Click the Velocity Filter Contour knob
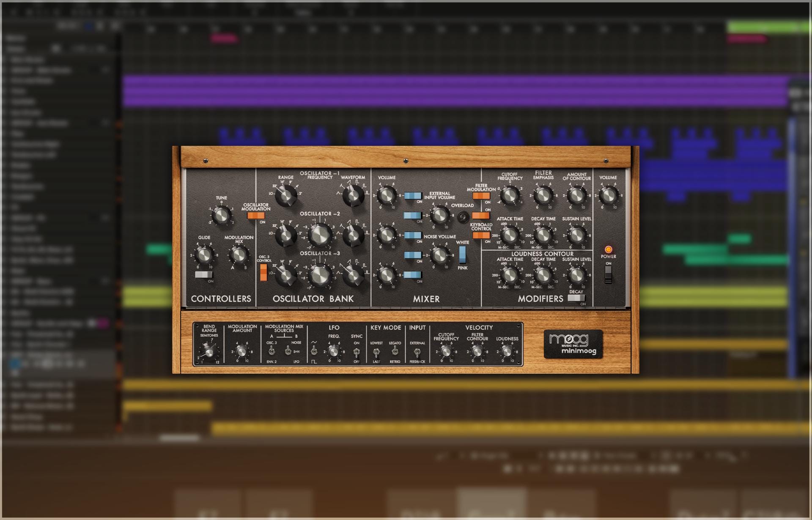The image size is (812, 520). 477,351
